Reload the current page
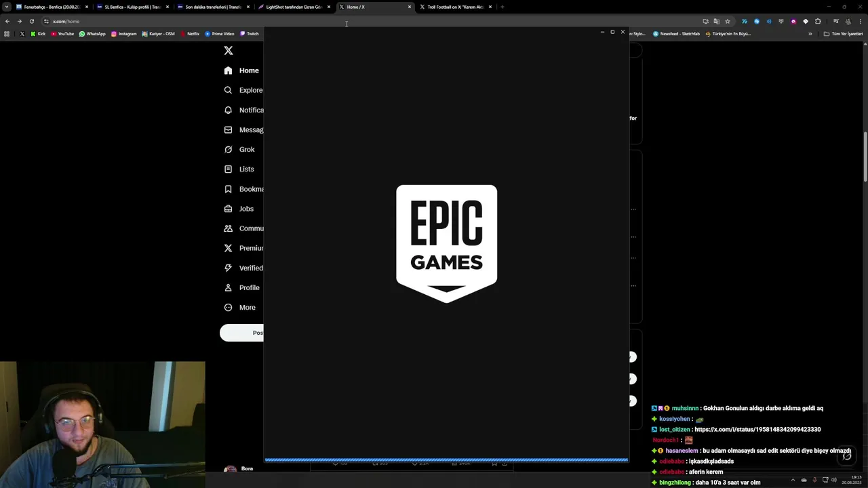This screenshot has width=868, height=488. click(31, 21)
